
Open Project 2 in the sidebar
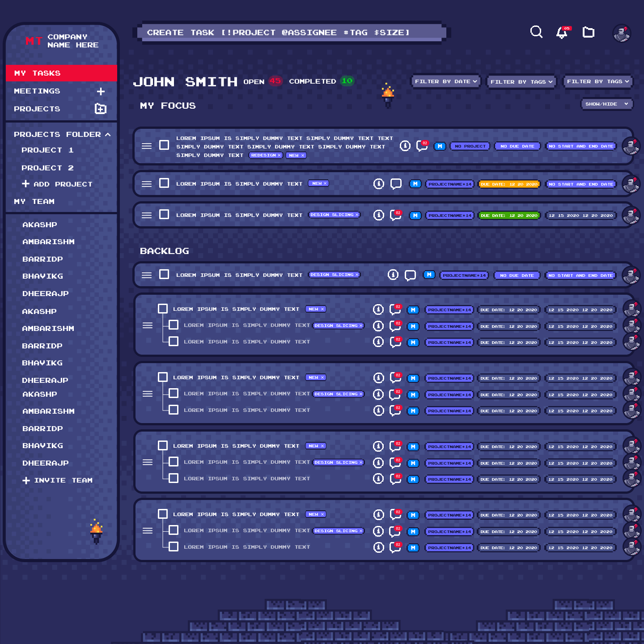coord(47,168)
